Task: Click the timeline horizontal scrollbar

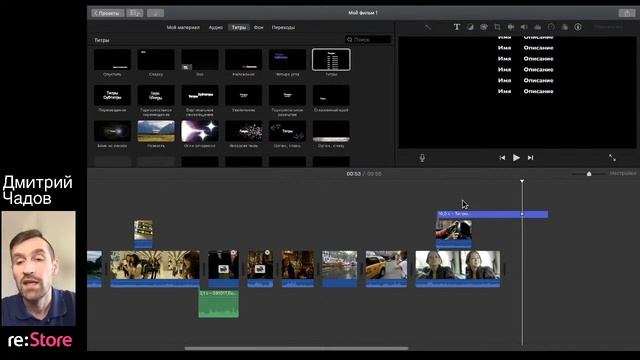Action: (x=296, y=348)
